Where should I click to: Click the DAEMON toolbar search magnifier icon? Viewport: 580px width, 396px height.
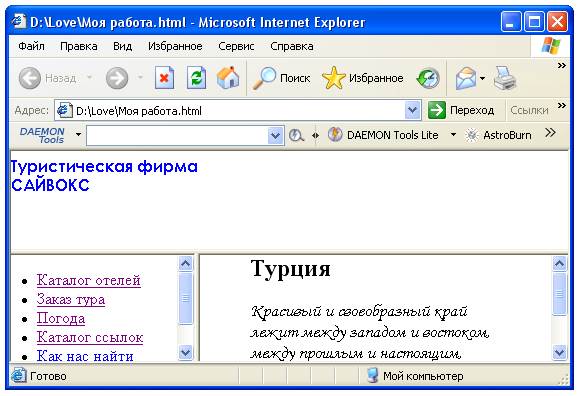point(296,135)
